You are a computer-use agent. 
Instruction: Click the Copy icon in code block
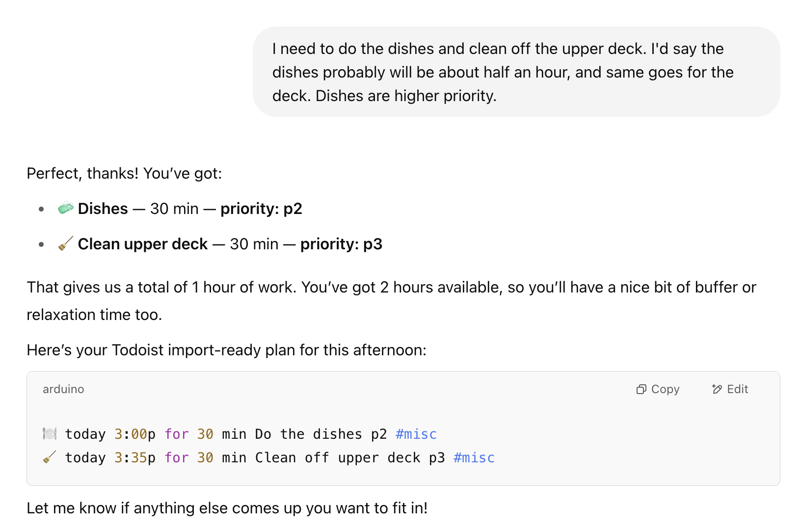coord(641,389)
